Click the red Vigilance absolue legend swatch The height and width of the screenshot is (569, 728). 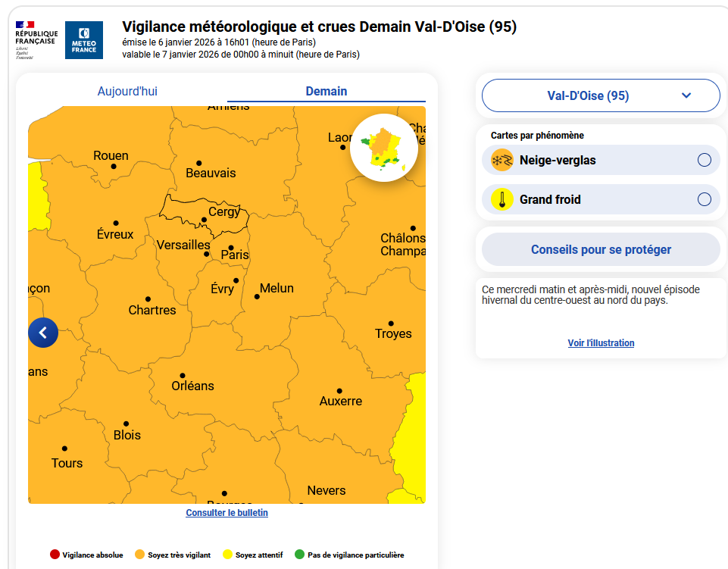(54, 555)
